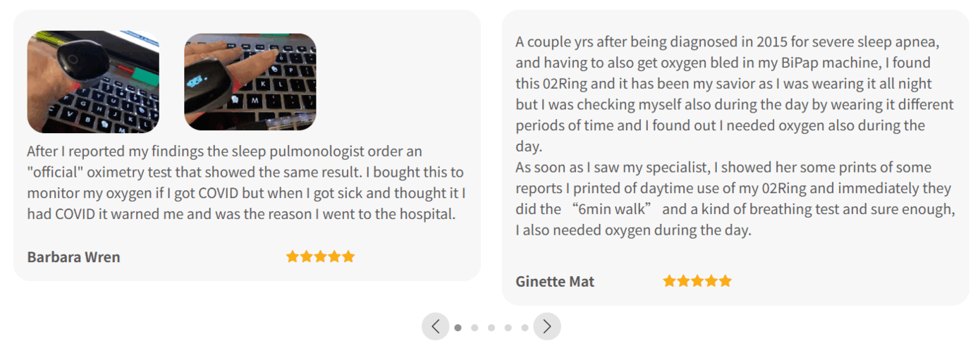This screenshot has height=348, width=980.
Task: Click the third star of Barbara Wren's rating
Action: [x=320, y=256]
